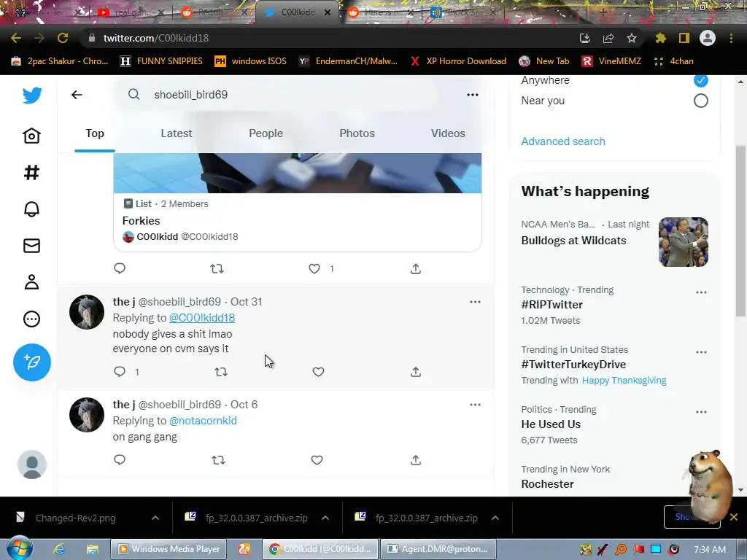Share the 'on gang gang' tweet

[x=415, y=460]
